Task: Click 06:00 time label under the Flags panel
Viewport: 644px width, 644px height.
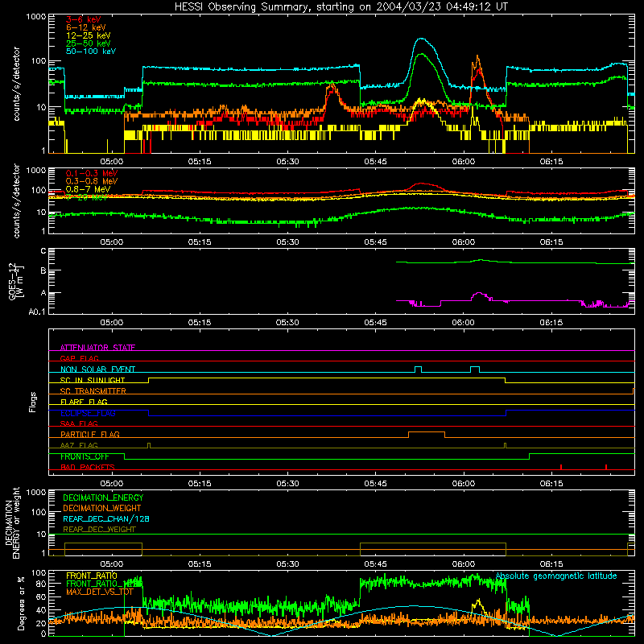Action: [x=464, y=484]
